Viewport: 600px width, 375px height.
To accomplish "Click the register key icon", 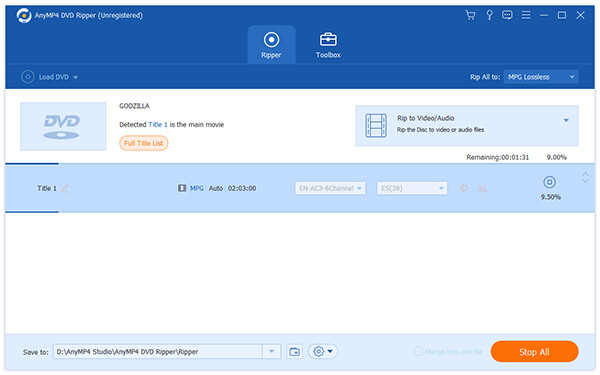I will [x=489, y=15].
